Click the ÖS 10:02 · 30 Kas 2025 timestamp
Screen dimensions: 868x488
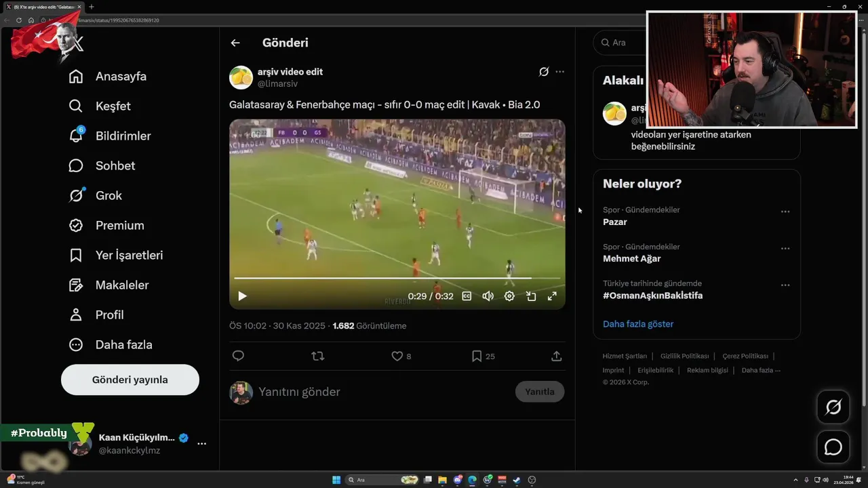tap(277, 326)
